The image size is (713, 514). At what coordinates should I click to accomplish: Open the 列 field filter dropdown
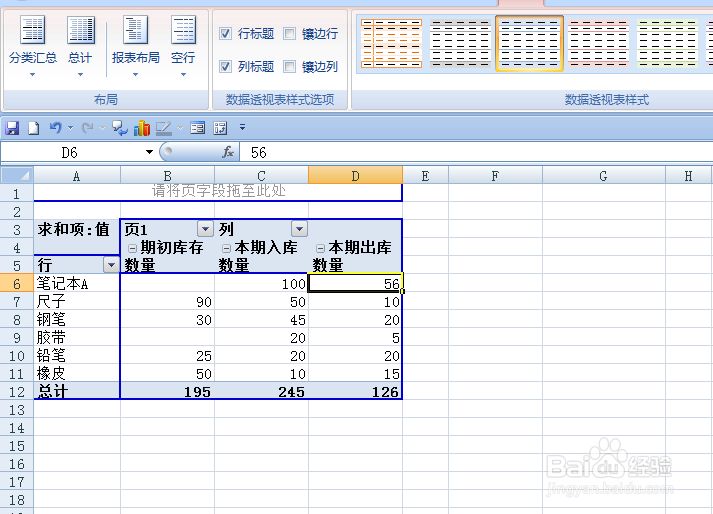point(299,228)
